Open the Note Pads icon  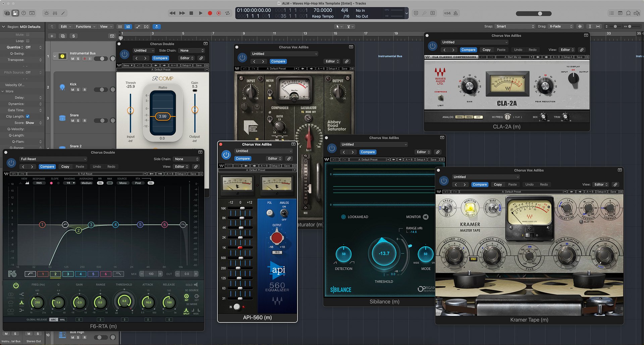pos(620,13)
